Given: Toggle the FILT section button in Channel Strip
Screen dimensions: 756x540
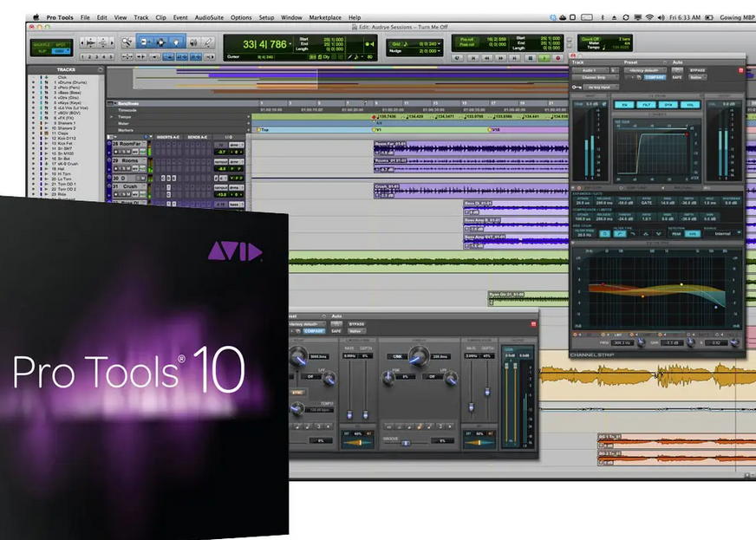Looking at the screenshot, I should (647, 105).
